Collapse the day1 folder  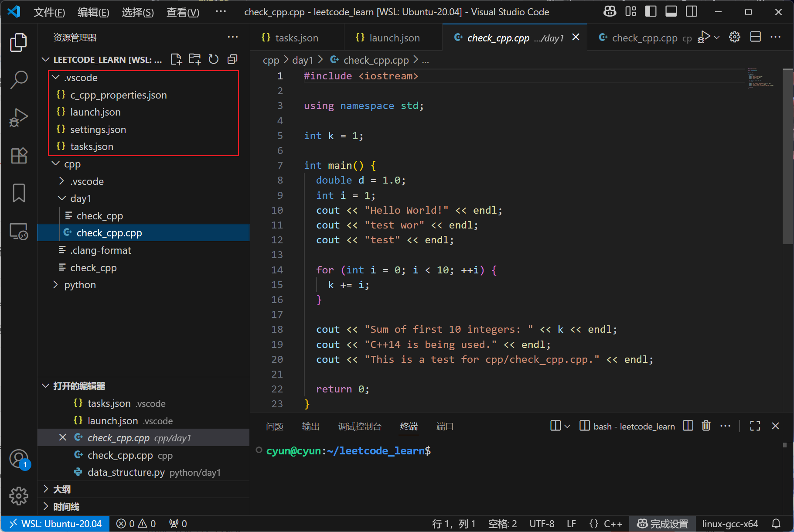click(62, 198)
